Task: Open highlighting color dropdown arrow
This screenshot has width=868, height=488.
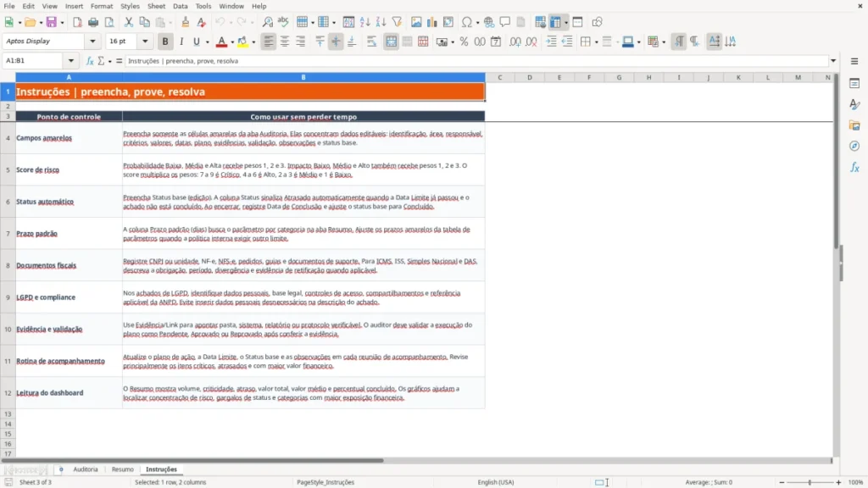Action: coord(253,42)
